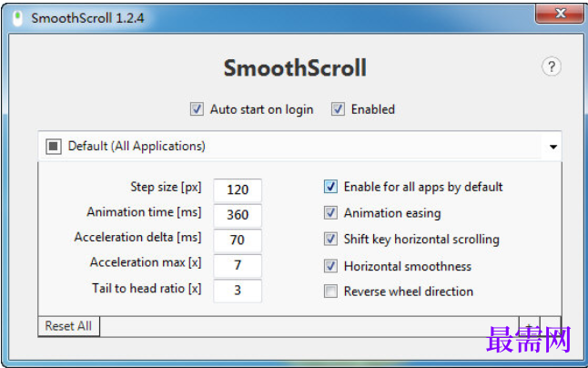Click the "Step size [px]" label
This screenshot has width=588, height=368.
[166, 187]
